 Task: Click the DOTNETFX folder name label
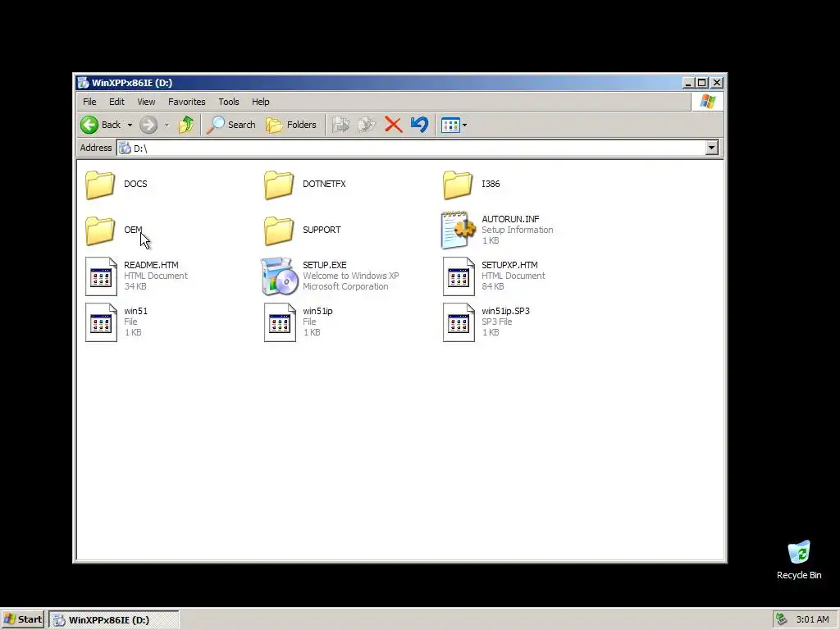pos(324,184)
